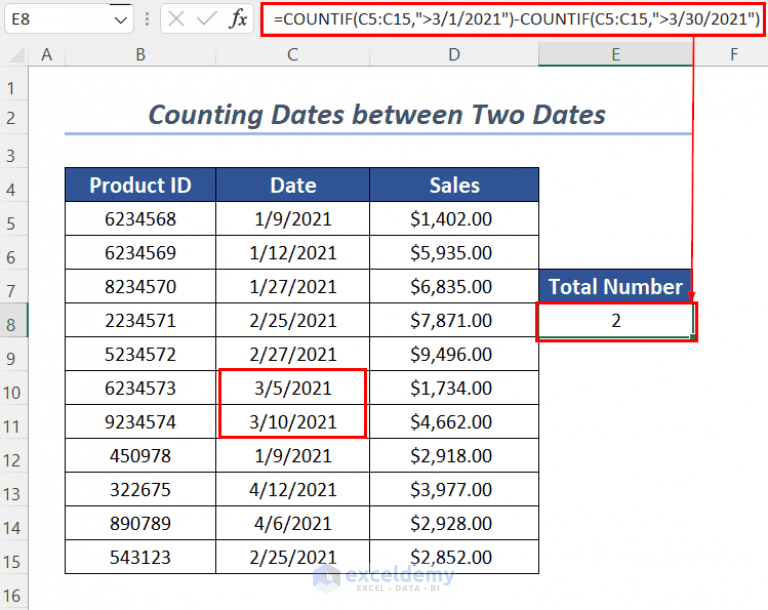The image size is (768, 610).
Task: Click the 'Product ID' header cell
Action: click(140, 185)
